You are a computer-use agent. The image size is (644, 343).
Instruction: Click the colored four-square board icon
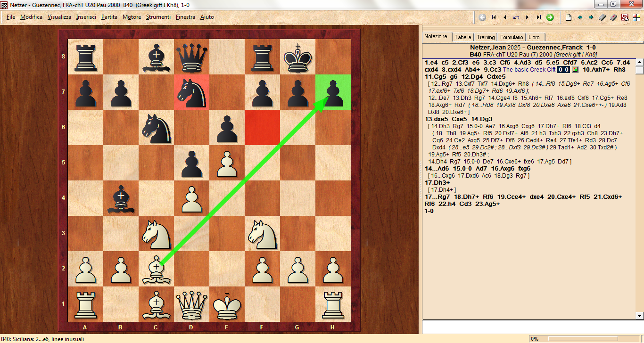click(x=636, y=17)
